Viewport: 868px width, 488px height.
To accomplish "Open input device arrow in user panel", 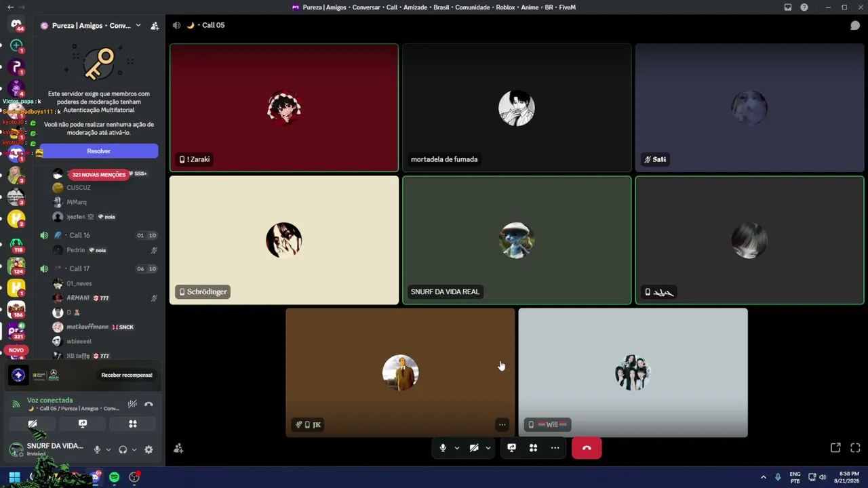I will click(x=108, y=449).
